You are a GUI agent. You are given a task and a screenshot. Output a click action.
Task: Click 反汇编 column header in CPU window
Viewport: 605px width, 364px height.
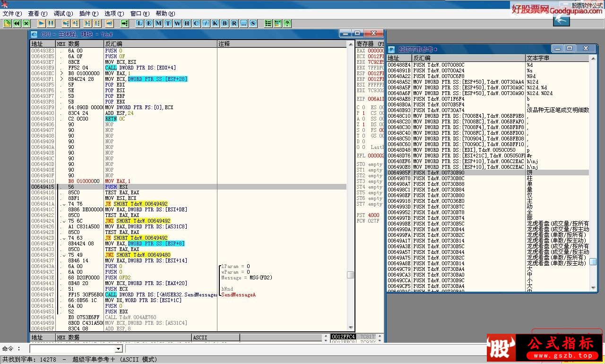[x=160, y=43]
